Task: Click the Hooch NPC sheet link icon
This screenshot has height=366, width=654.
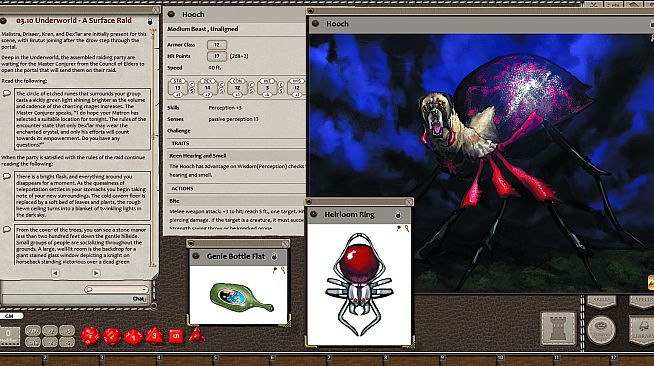Action: (171, 15)
